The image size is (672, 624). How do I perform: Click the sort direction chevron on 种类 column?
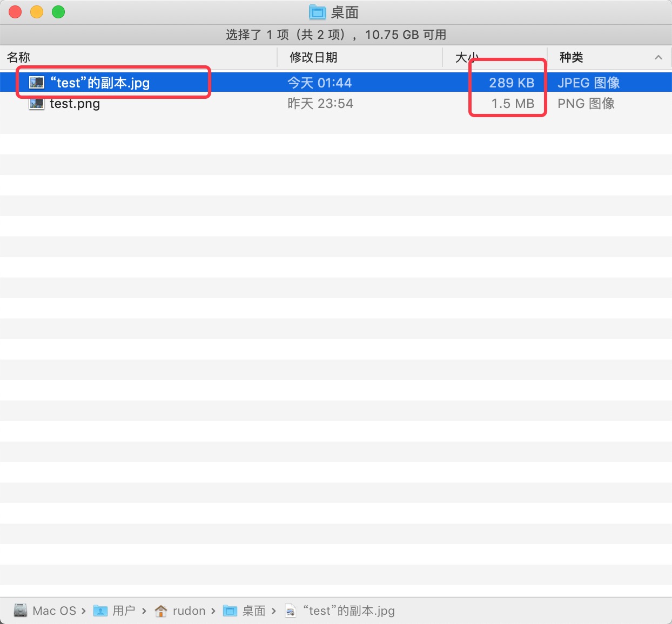pos(658,57)
